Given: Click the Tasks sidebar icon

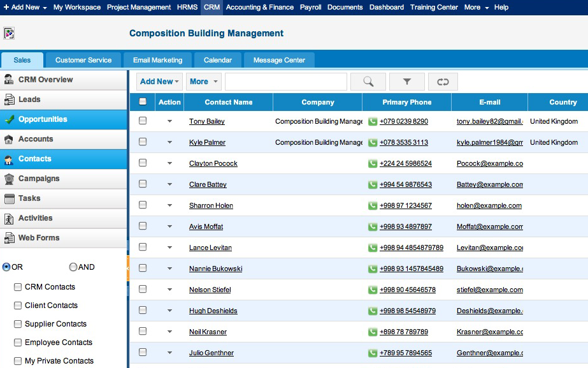Looking at the screenshot, I should click(9, 198).
